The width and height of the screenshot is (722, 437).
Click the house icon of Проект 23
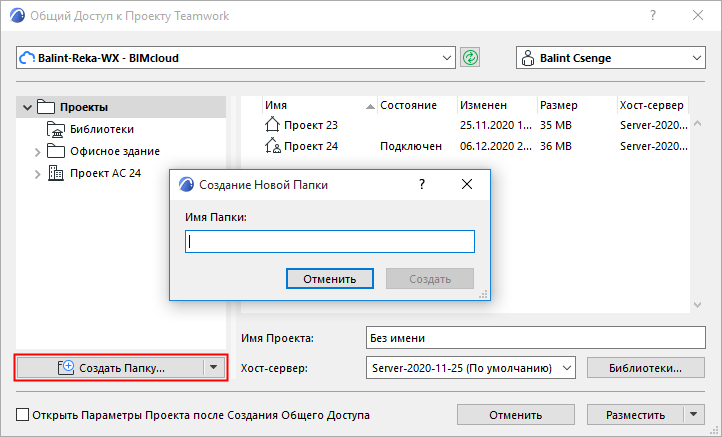tap(272, 124)
